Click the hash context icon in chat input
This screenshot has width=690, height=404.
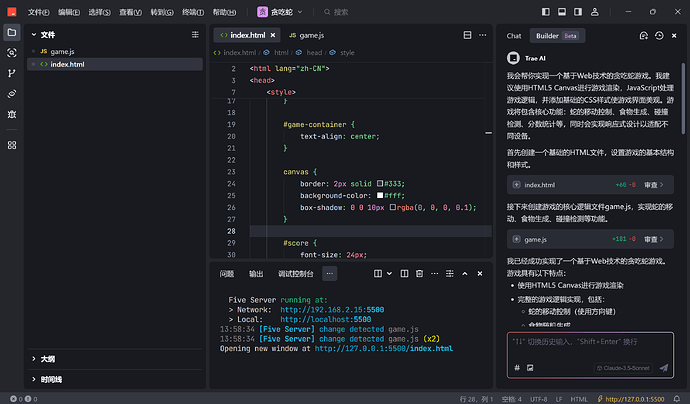pos(517,367)
